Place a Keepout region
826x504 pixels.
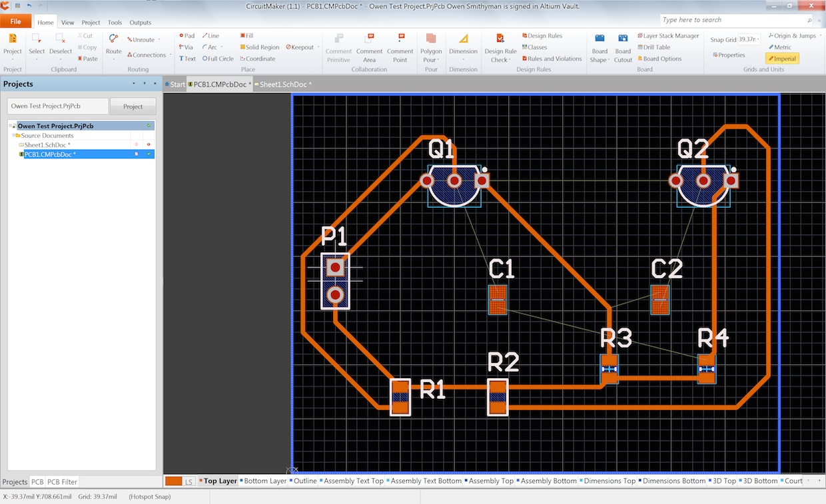[300, 47]
